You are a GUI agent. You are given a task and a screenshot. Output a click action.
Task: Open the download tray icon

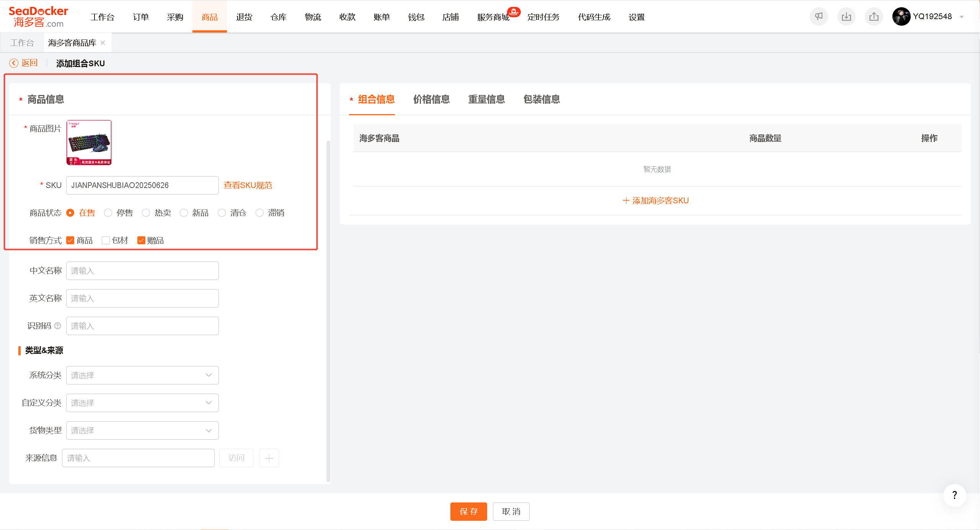tap(846, 16)
